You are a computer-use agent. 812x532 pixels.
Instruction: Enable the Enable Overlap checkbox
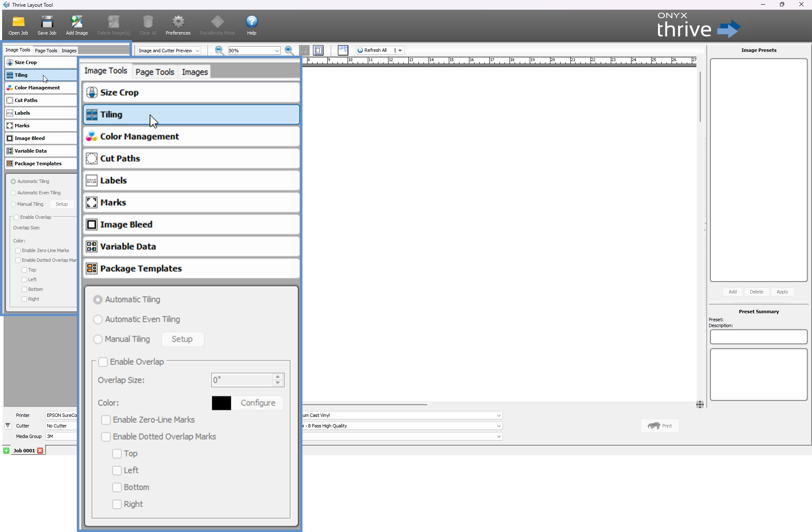[x=103, y=362]
